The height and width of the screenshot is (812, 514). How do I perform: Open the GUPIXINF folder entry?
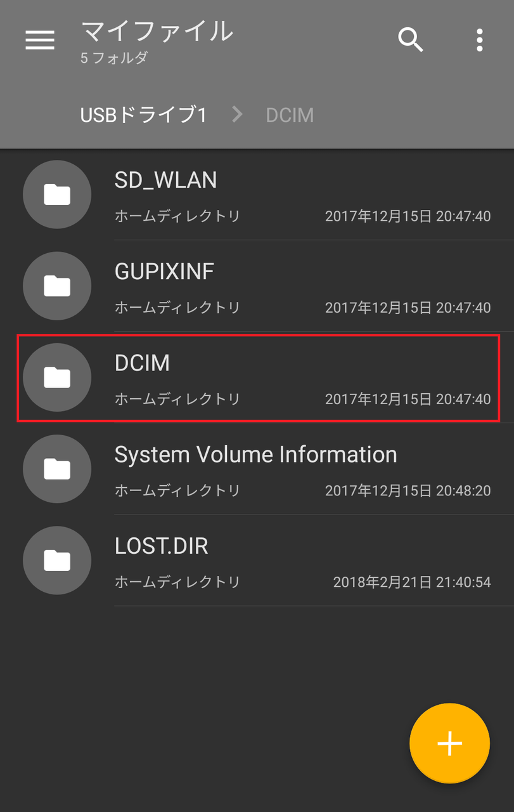257,286
